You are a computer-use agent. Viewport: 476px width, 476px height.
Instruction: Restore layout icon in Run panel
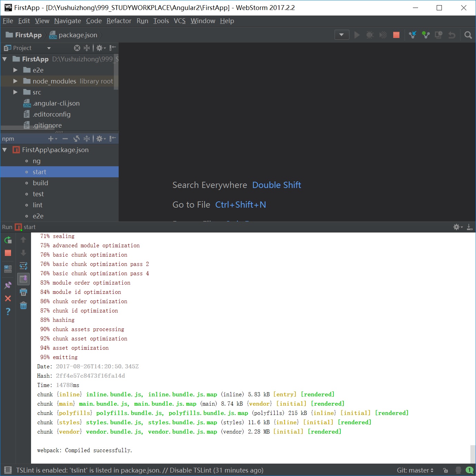pyautogui.click(x=8, y=269)
